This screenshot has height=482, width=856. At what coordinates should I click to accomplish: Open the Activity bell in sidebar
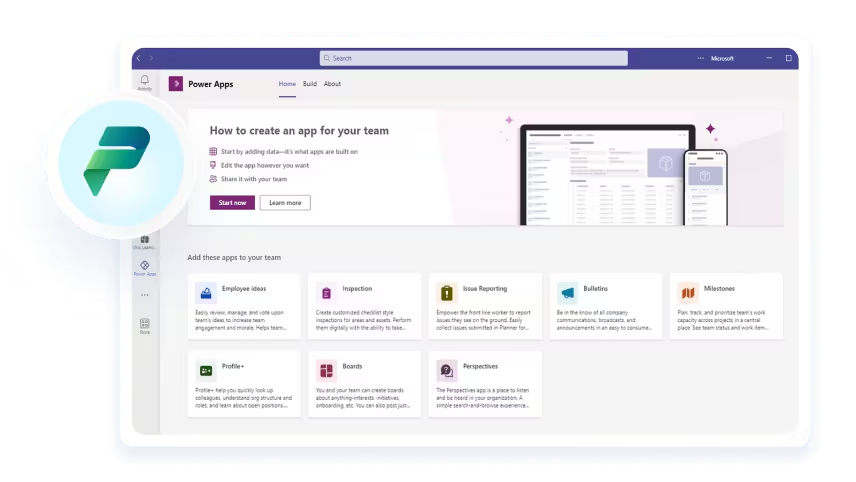point(145,80)
